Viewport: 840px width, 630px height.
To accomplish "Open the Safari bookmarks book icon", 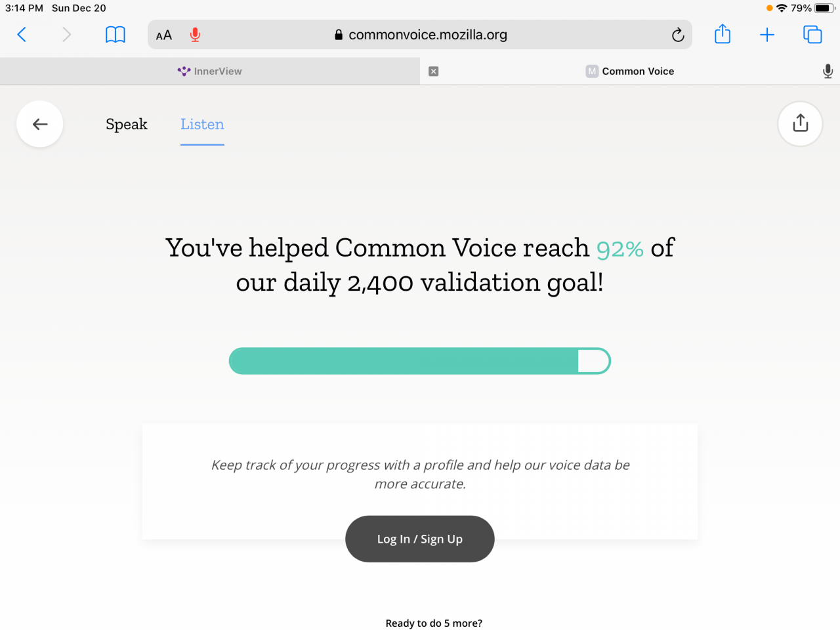I will [x=115, y=35].
